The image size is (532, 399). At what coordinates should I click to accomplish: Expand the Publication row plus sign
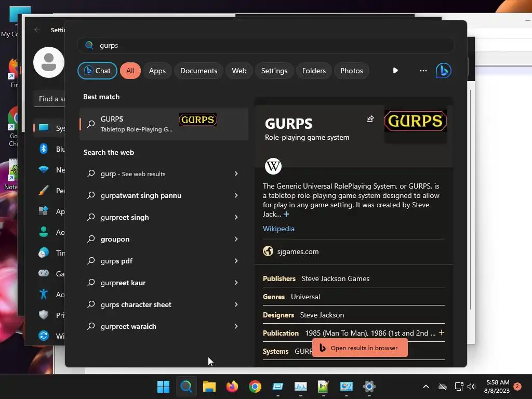click(442, 332)
